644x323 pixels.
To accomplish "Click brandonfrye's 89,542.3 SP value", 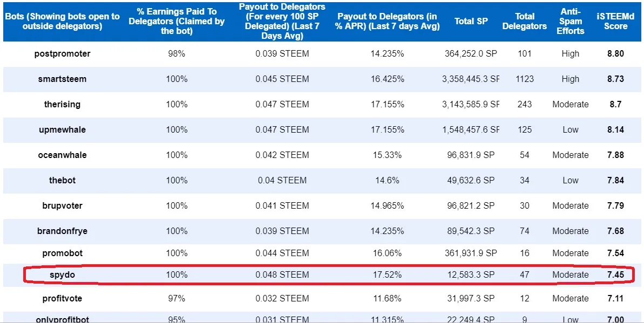I will point(471,231).
